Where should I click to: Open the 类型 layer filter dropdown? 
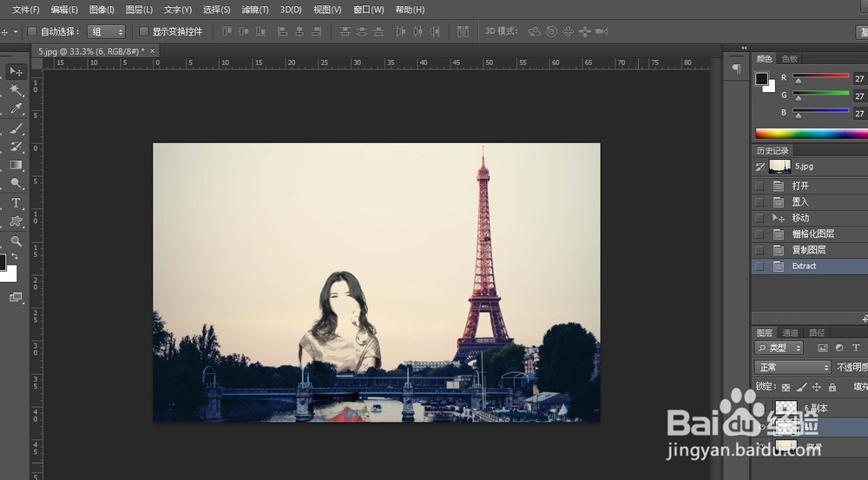[777, 348]
